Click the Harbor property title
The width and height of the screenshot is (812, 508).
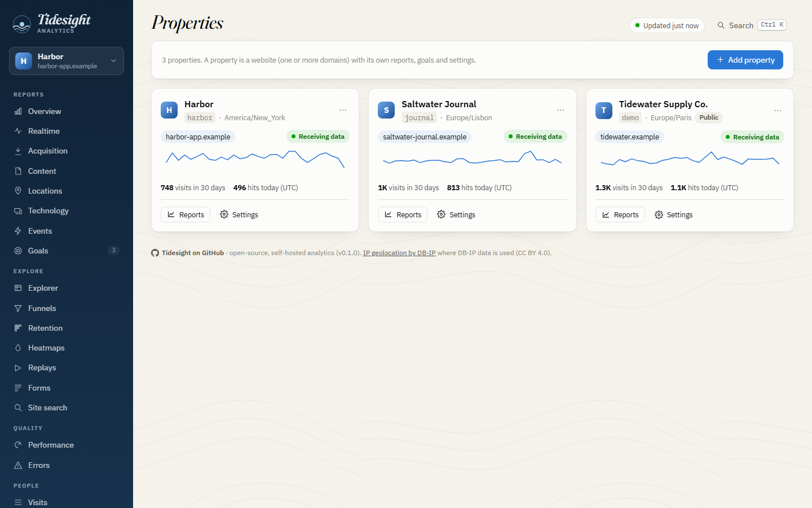199,104
